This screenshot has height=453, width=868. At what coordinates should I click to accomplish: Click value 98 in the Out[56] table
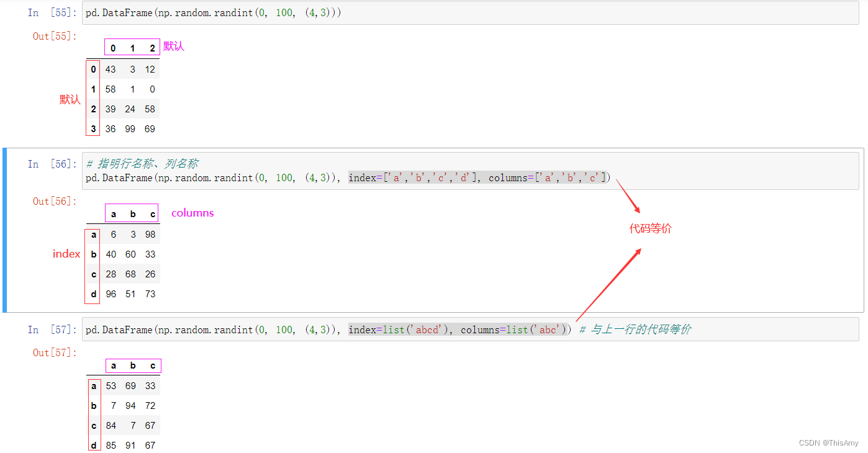click(150, 235)
